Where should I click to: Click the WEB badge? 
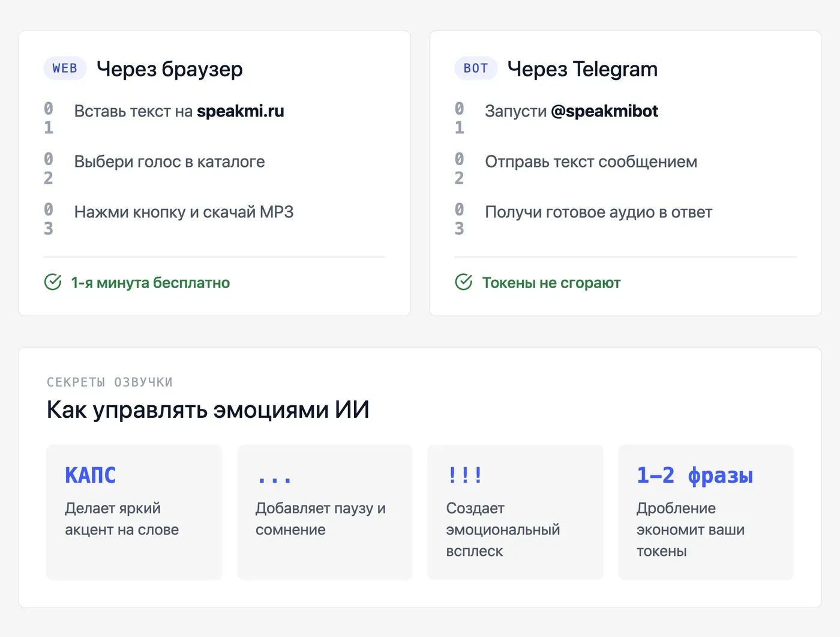tap(65, 68)
